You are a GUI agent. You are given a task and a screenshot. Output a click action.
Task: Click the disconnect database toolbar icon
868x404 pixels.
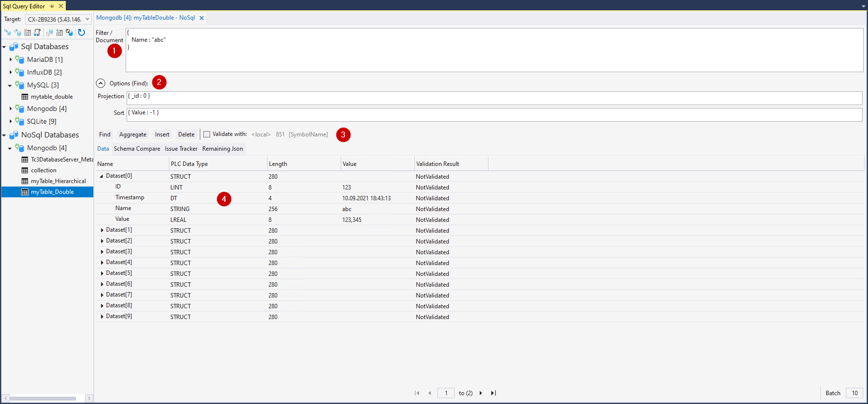[x=18, y=32]
